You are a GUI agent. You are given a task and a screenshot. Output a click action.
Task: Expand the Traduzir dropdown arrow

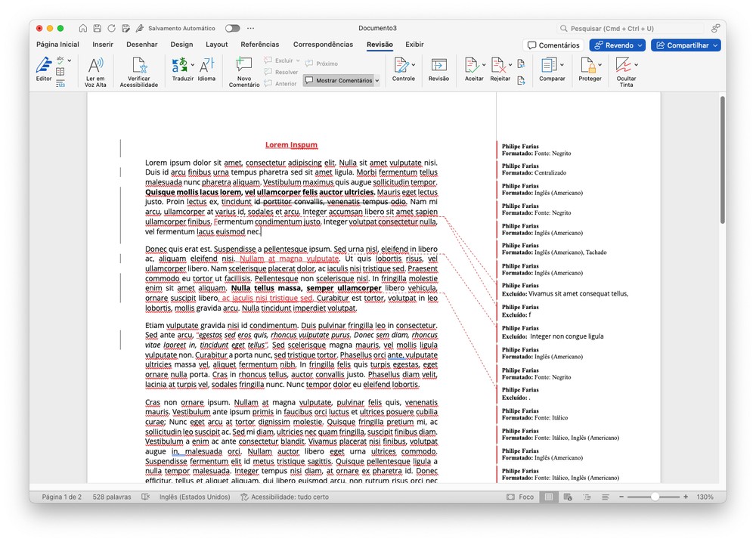pos(193,65)
